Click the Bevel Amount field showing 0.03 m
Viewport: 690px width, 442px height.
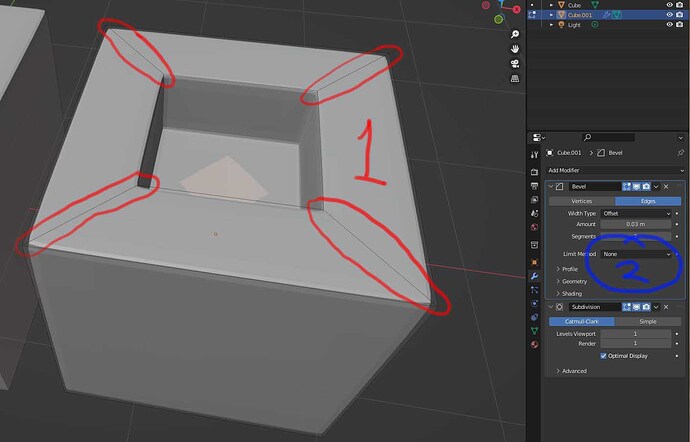click(x=636, y=224)
